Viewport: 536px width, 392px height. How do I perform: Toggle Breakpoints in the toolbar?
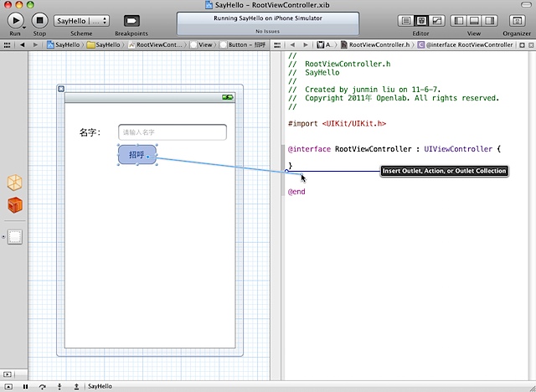click(131, 20)
